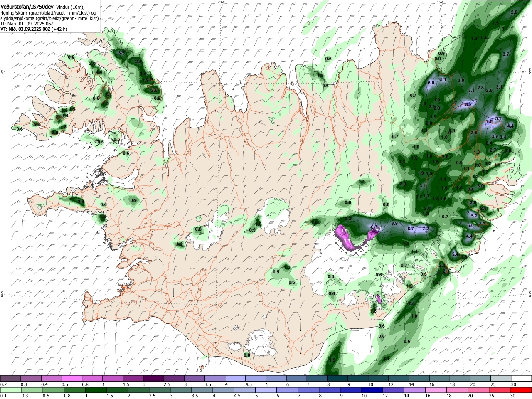This screenshot has height=399, width=532.
Task: Select the darkest green swatch labeled 1
Action: (x=96, y=390)
